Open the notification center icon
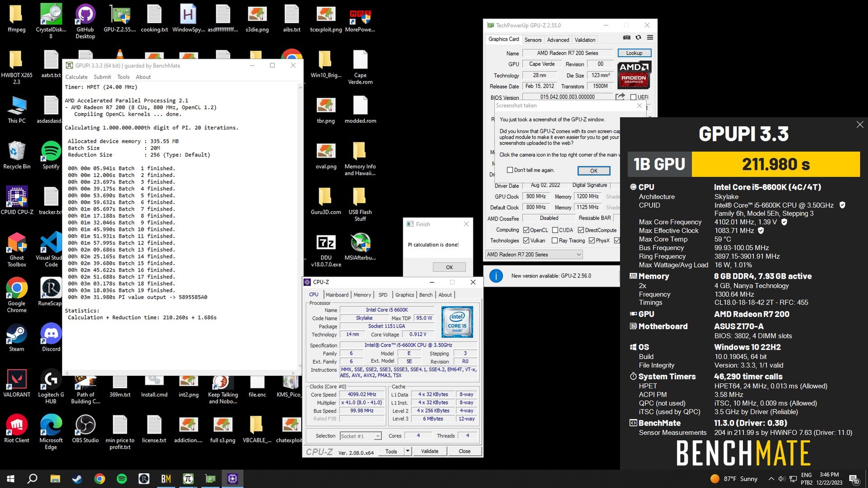Image resolution: width=868 pixels, height=488 pixels. point(854,479)
